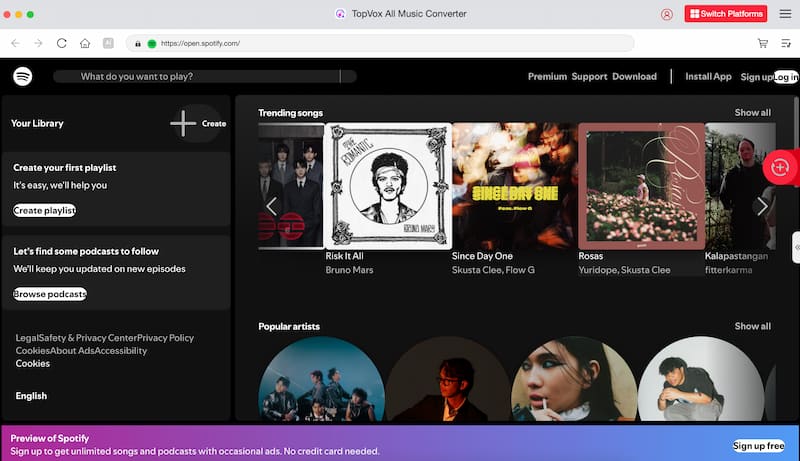
Task: Reload the page with refresh icon
Action: point(62,43)
